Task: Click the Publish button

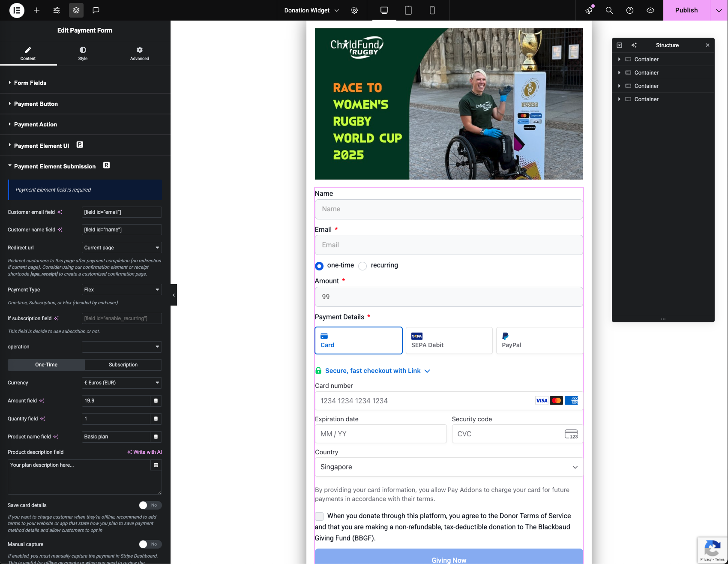Action: click(x=686, y=10)
